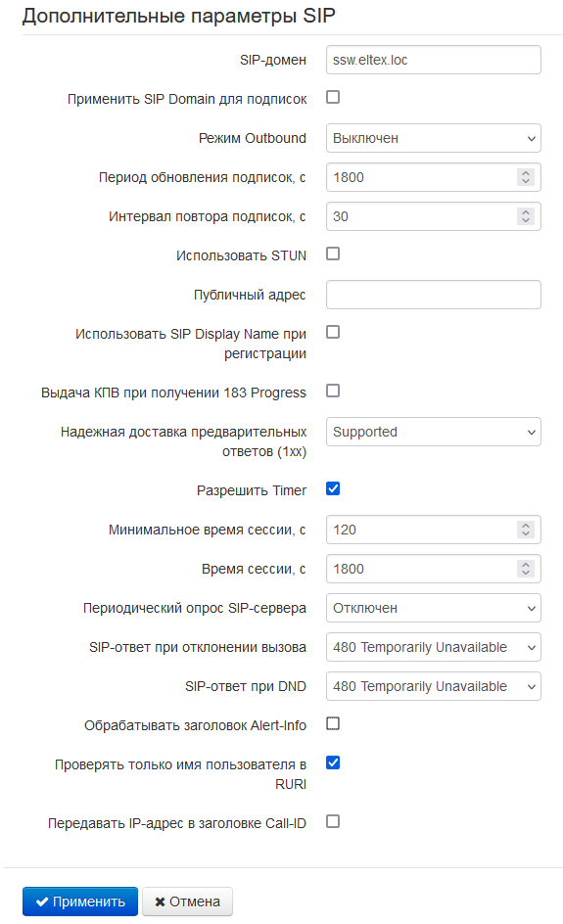563x924 pixels.
Task: Uncheck Проверять только имя пользователя в RURI
Action: 333,763
